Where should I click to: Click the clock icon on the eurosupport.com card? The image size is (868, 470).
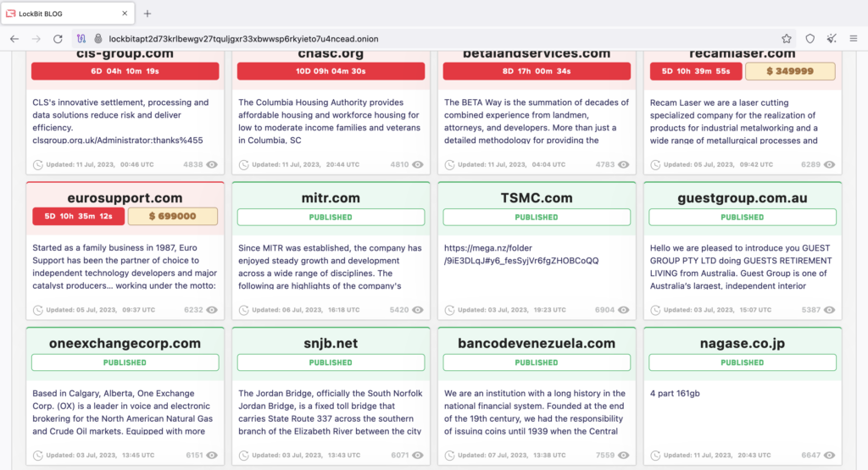coord(37,310)
